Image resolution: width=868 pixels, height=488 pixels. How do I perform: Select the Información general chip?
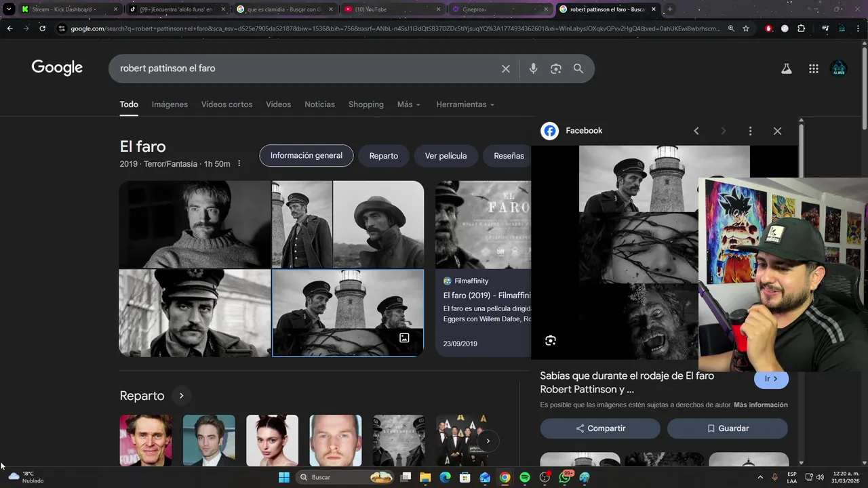click(307, 156)
